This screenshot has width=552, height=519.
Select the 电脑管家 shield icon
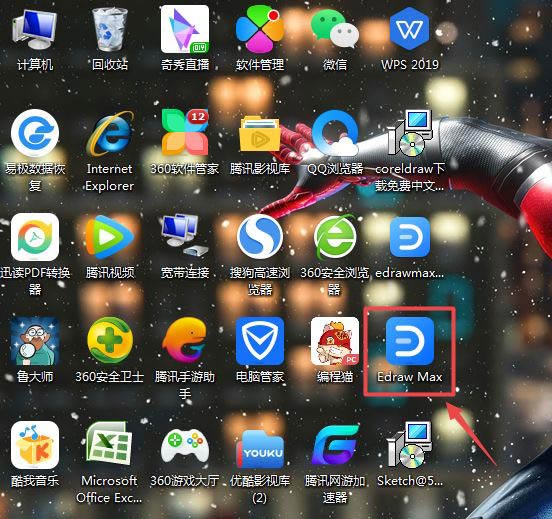(x=260, y=341)
